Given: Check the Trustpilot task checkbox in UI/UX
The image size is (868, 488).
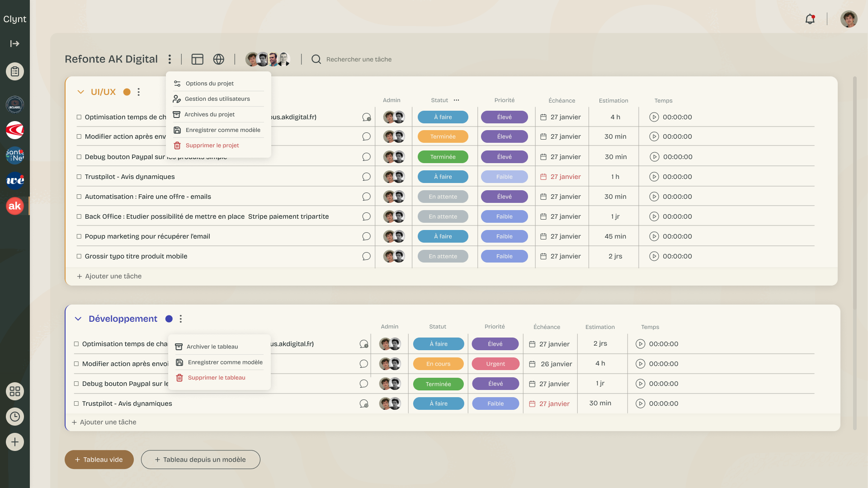Looking at the screenshot, I should pyautogui.click(x=79, y=177).
